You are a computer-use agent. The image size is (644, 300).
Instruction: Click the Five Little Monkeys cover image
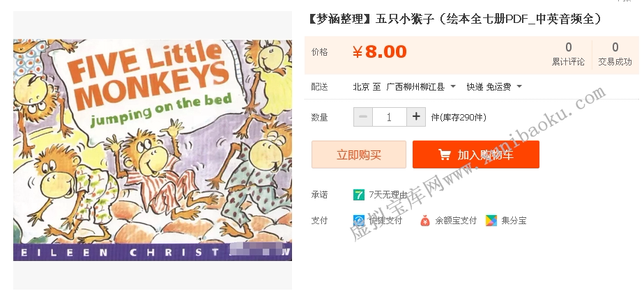[x=153, y=150]
